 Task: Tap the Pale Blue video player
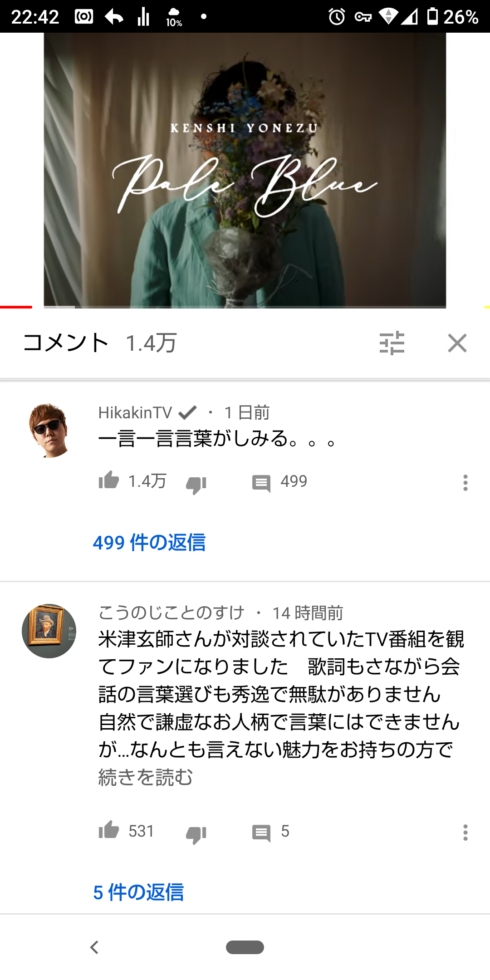pos(245,170)
